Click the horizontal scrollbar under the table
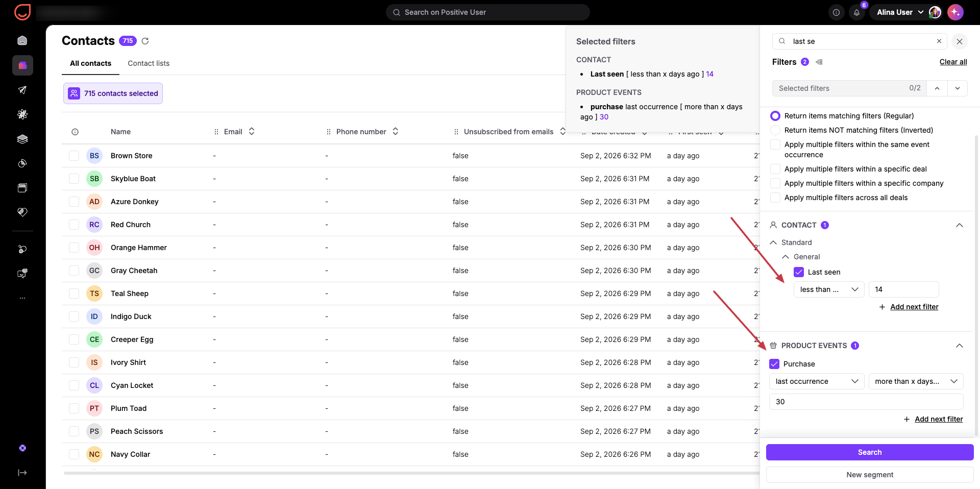 [411, 473]
